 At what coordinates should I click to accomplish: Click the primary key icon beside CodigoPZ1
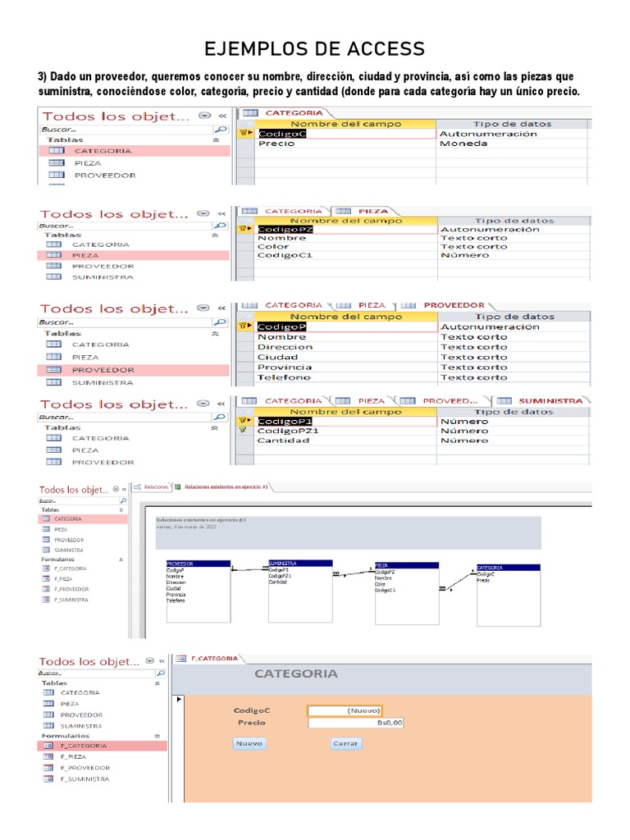(x=242, y=431)
